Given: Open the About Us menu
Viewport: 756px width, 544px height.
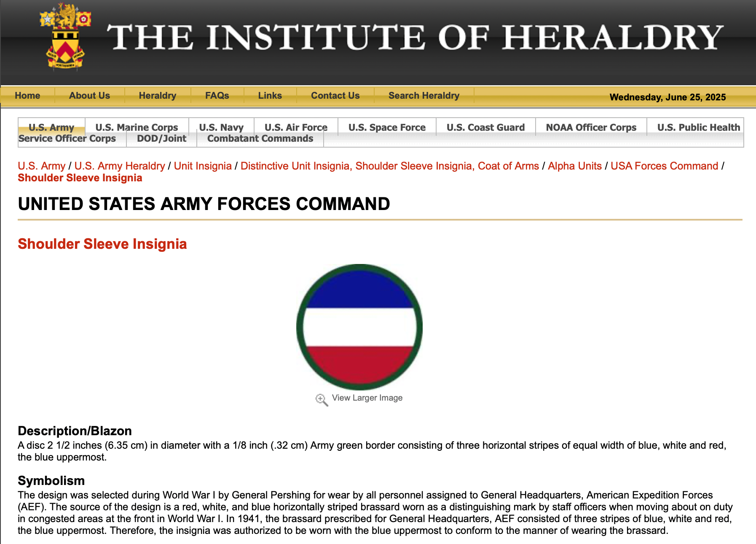Looking at the screenshot, I should coord(89,96).
